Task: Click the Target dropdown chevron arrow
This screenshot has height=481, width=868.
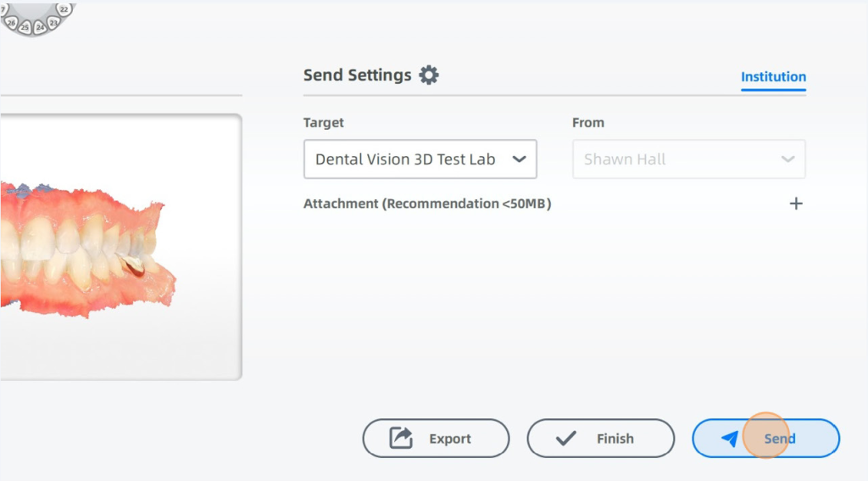Action: point(520,159)
